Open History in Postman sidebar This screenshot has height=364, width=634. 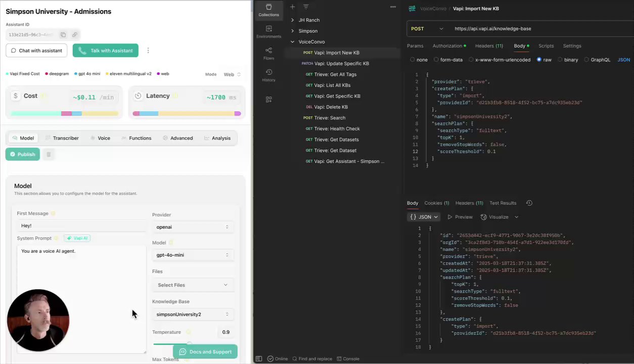click(268, 75)
